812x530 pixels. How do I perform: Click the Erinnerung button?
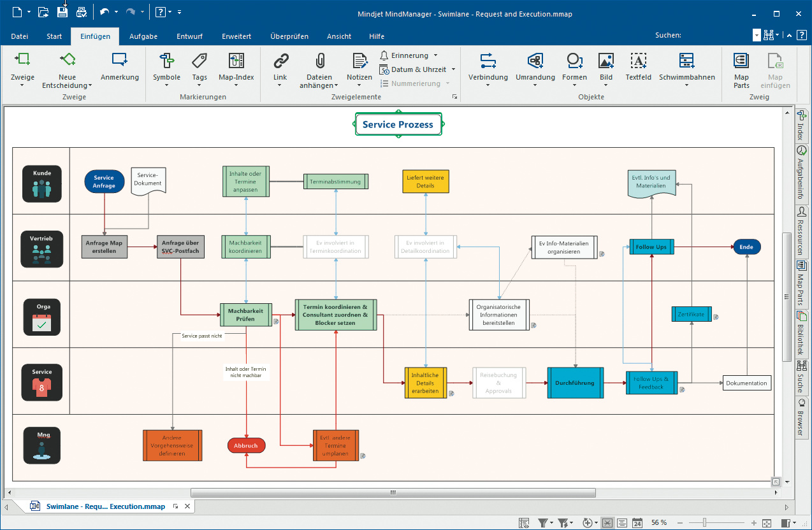coord(409,55)
